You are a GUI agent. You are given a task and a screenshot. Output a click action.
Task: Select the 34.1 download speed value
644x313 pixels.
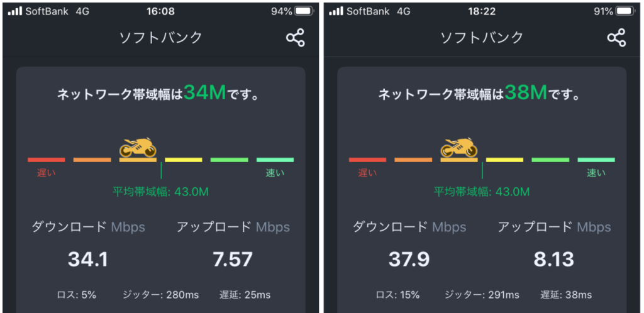click(88, 259)
